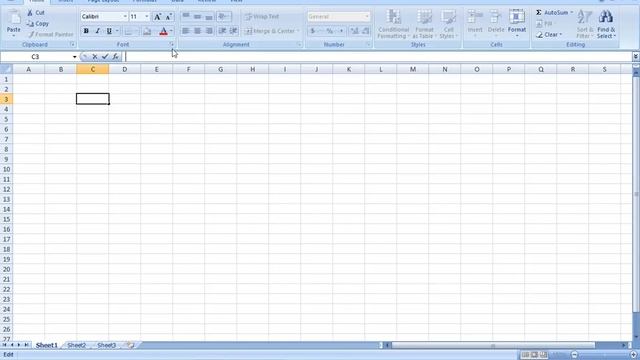Screen dimensions: 640x360
Task: Decrease decimal places
Action: tap(366, 31)
